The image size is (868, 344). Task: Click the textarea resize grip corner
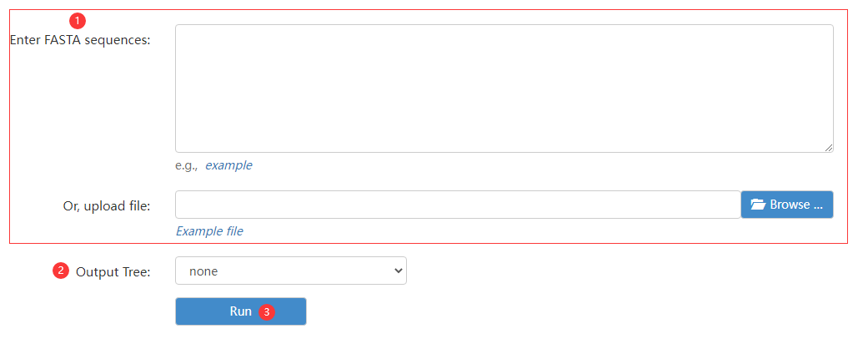tap(828, 147)
